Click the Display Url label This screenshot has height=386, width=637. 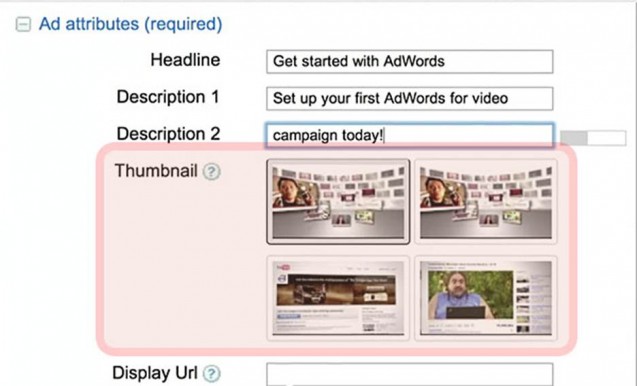(x=155, y=373)
